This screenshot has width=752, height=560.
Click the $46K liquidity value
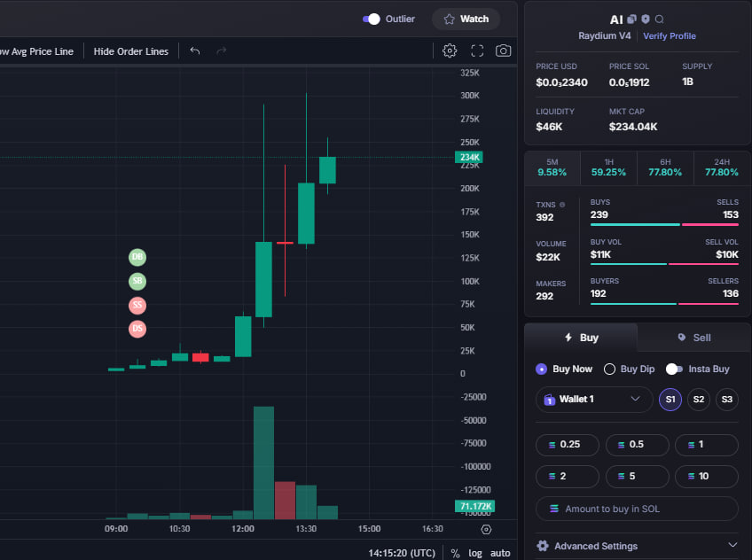(x=549, y=127)
